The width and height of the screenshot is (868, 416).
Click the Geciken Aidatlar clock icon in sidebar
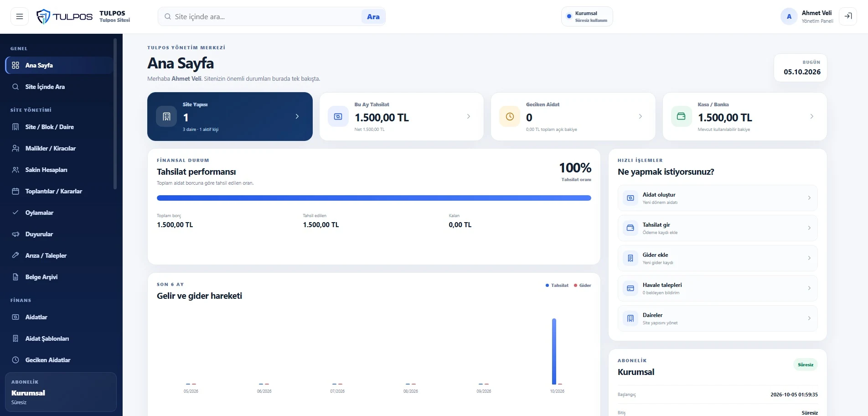pyautogui.click(x=15, y=360)
